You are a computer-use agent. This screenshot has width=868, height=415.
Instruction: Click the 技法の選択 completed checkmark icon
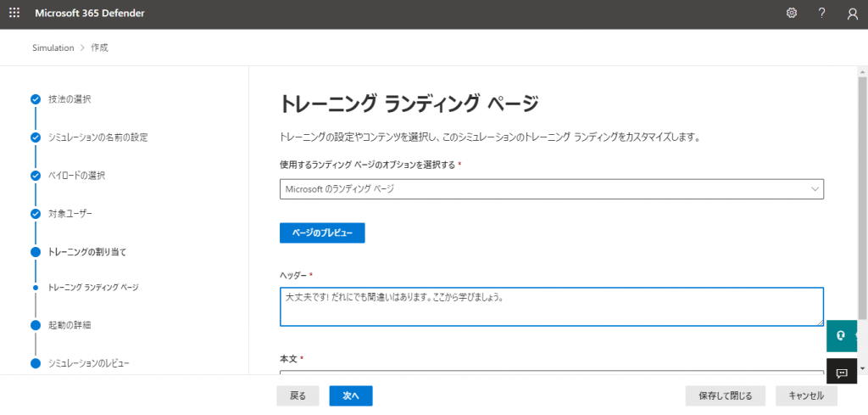pos(36,99)
